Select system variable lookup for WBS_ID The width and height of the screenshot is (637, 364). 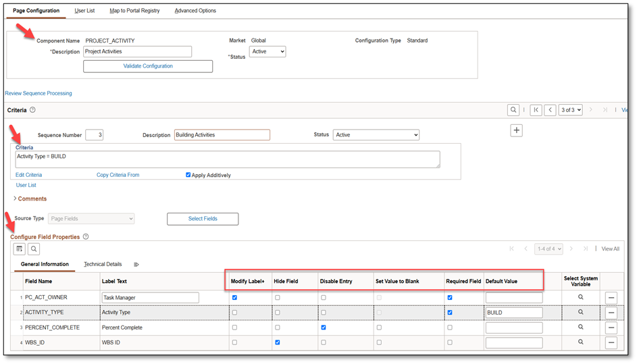(580, 342)
